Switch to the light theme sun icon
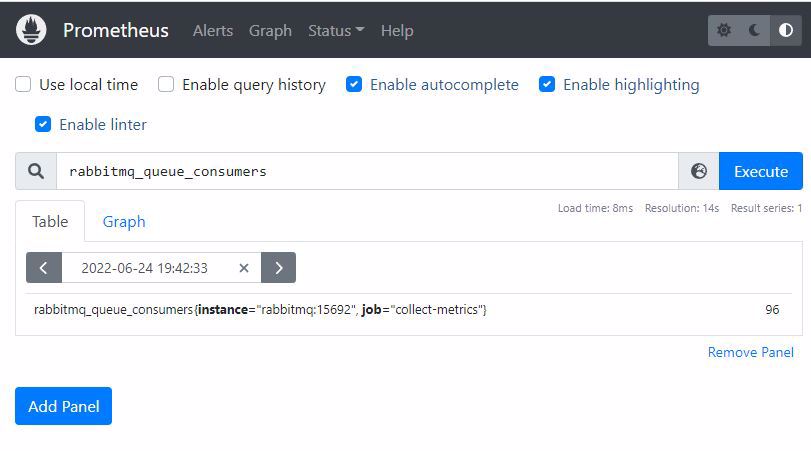 point(724,30)
